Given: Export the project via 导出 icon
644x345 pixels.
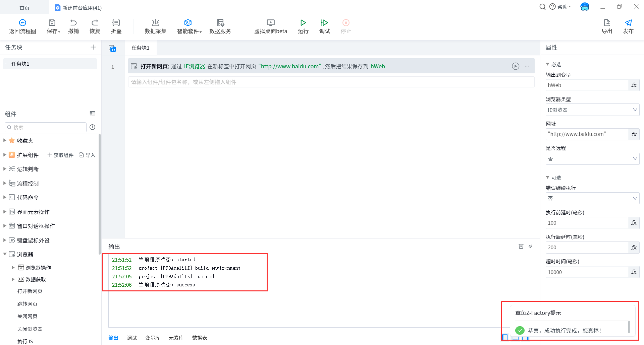Looking at the screenshot, I should [606, 23].
